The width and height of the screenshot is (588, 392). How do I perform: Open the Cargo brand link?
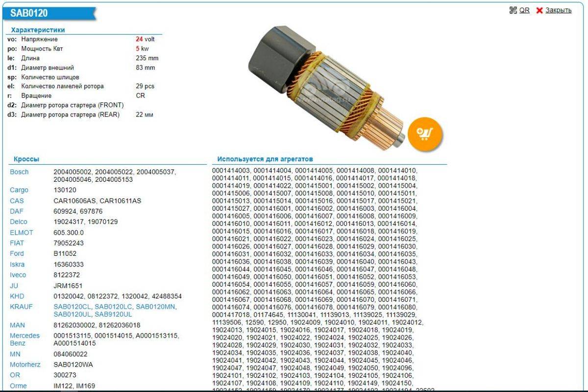[x=19, y=190]
